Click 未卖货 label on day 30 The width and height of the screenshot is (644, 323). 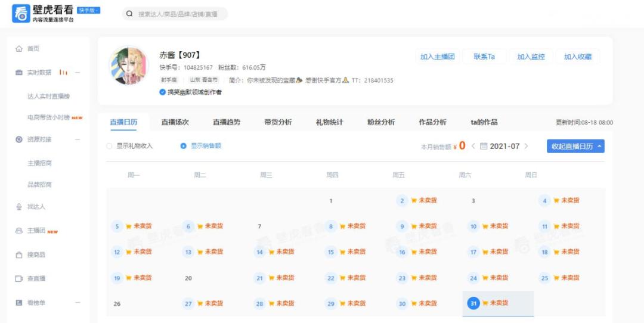428,303
